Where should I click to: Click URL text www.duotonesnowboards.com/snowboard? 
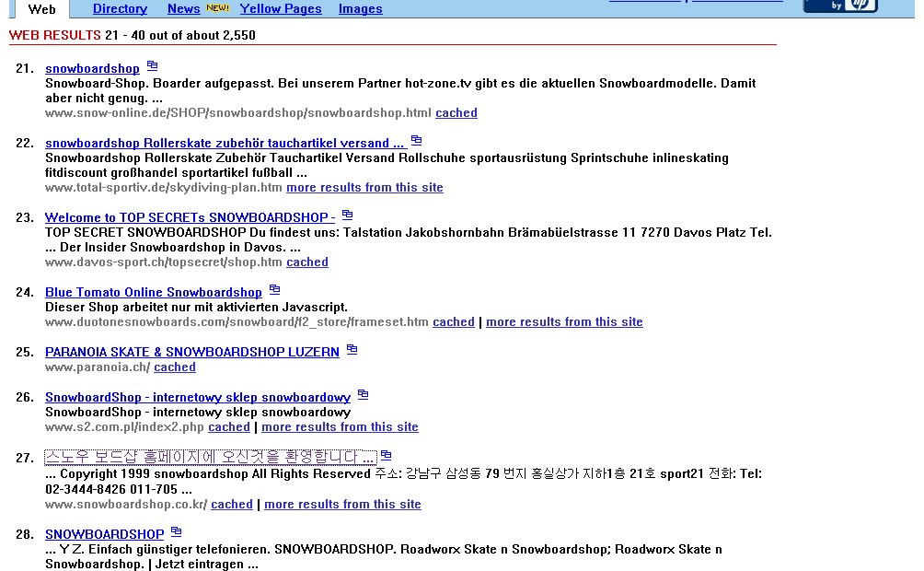coord(237,322)
